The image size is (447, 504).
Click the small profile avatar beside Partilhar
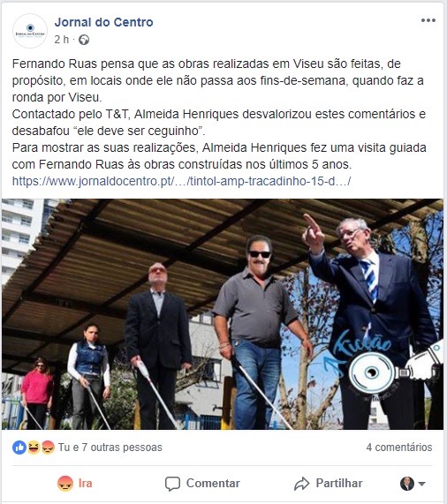click(406, 484)
